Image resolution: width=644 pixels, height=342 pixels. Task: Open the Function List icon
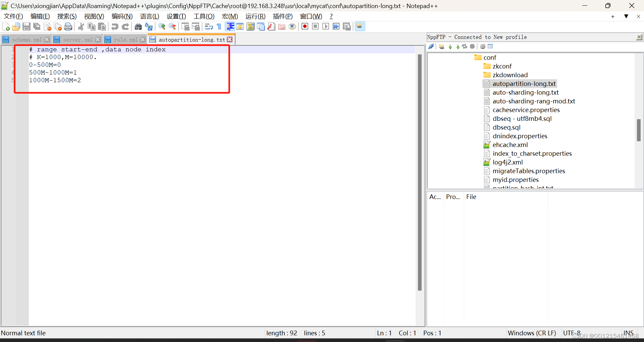pyautogui.click(x=271, y=27)
